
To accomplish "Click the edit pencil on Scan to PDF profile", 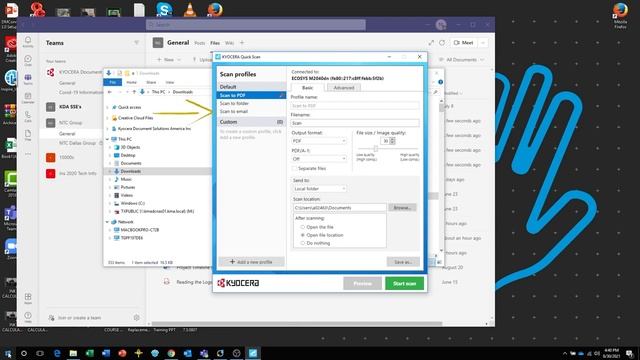I will tap(281, 95).
